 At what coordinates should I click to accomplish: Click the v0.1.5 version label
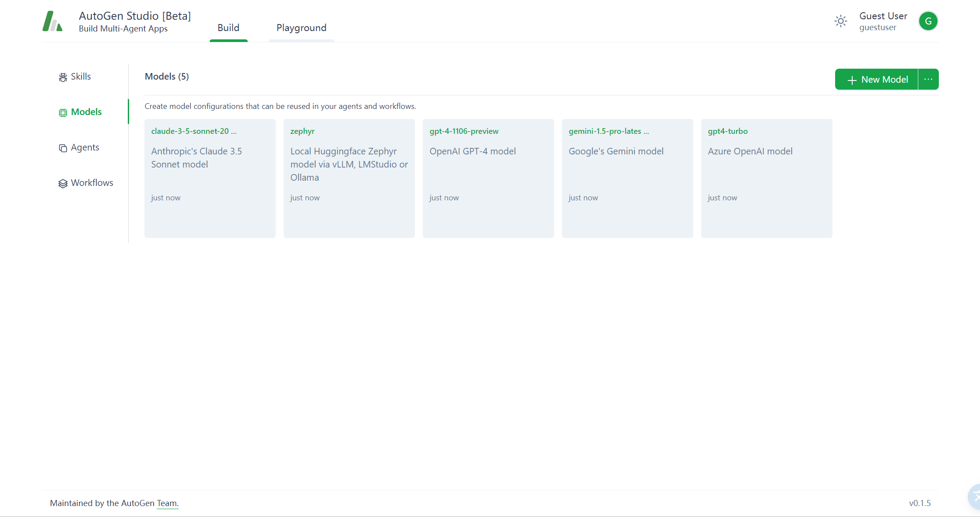[920, 503]
